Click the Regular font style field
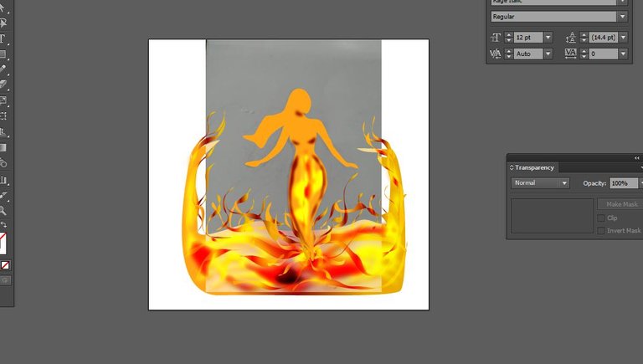Image resolution: width=643 pixels, height=364 pixels. coord(554,17)
